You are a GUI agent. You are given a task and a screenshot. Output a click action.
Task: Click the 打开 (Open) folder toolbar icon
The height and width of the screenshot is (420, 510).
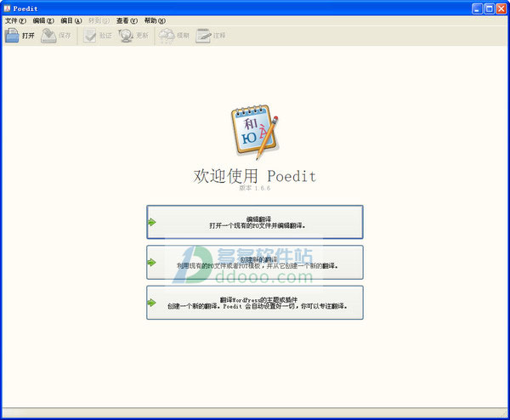click(x=13, y=36)
